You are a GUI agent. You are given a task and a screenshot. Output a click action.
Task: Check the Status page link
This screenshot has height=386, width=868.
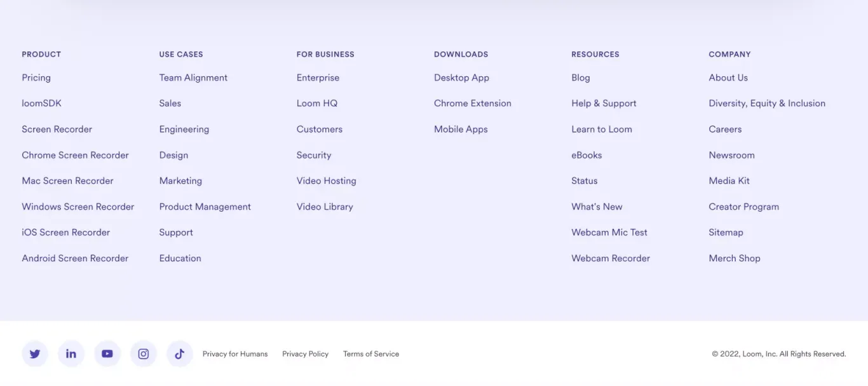pos(585,181)
